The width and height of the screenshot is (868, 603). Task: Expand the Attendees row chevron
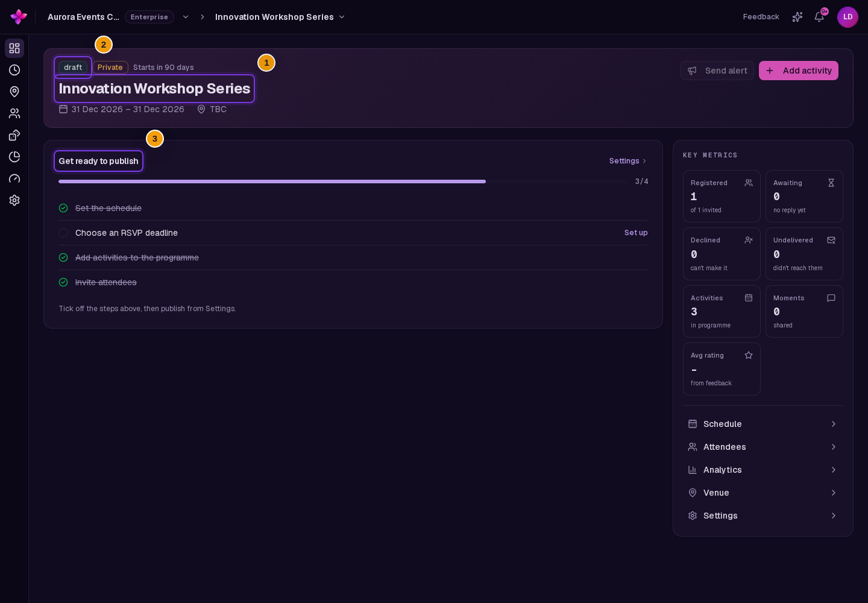pos(834,447)
